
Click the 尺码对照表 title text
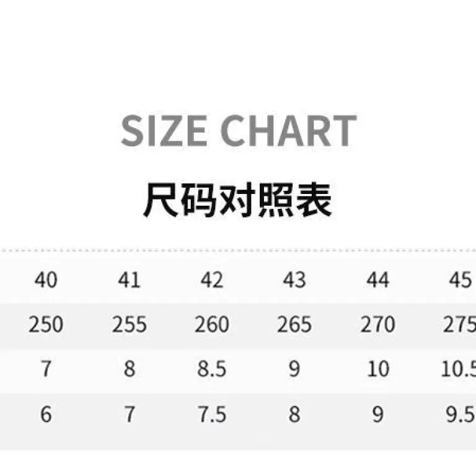[x=237, y=200]
